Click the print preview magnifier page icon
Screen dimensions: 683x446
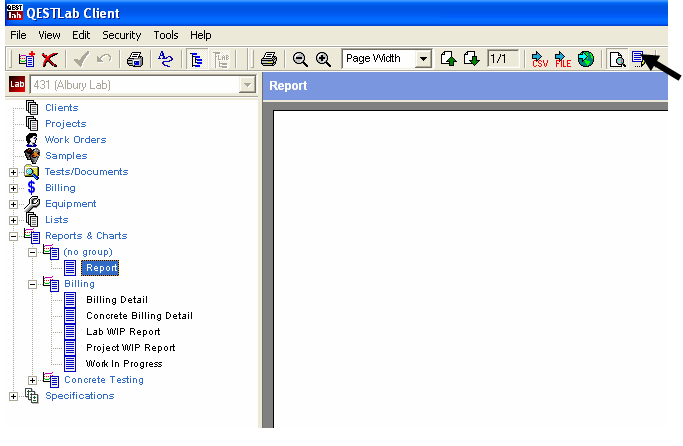tap(617, 59)
